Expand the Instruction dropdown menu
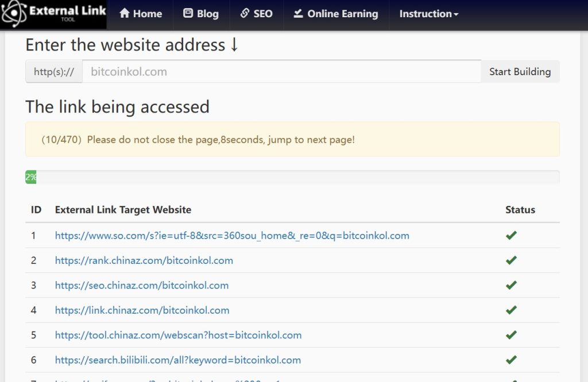The width and height of the screenshot is (588, 382). point(428,14)
